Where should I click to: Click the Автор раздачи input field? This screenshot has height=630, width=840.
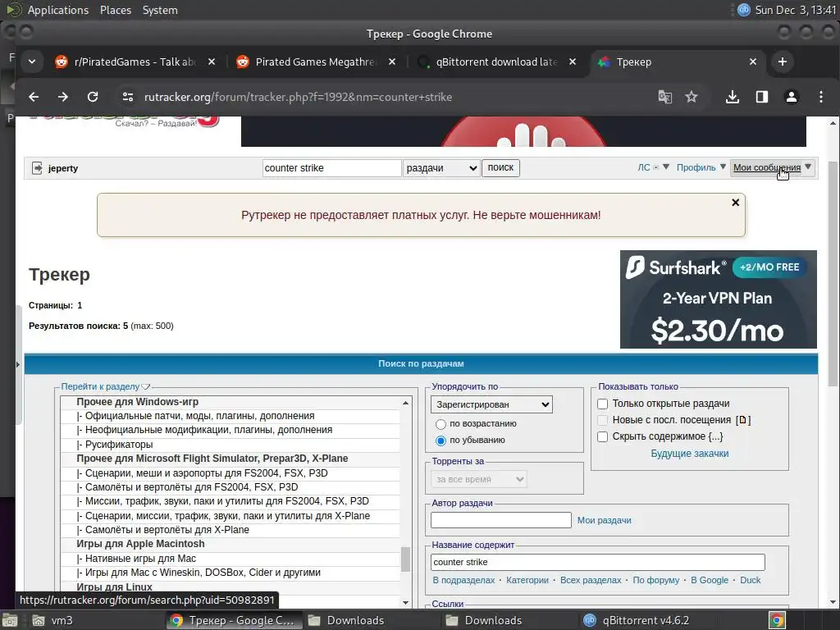pos(501,520)
